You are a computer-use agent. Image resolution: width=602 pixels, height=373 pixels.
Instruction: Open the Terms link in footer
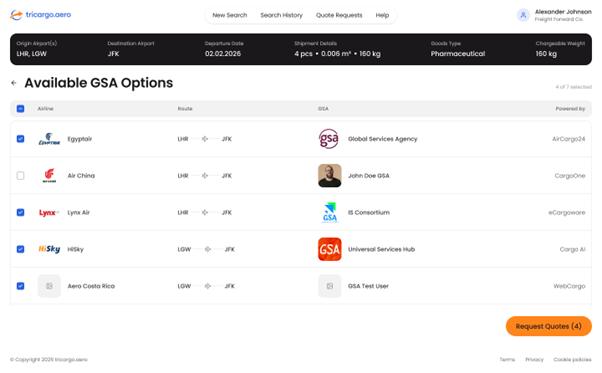point(507,360)
